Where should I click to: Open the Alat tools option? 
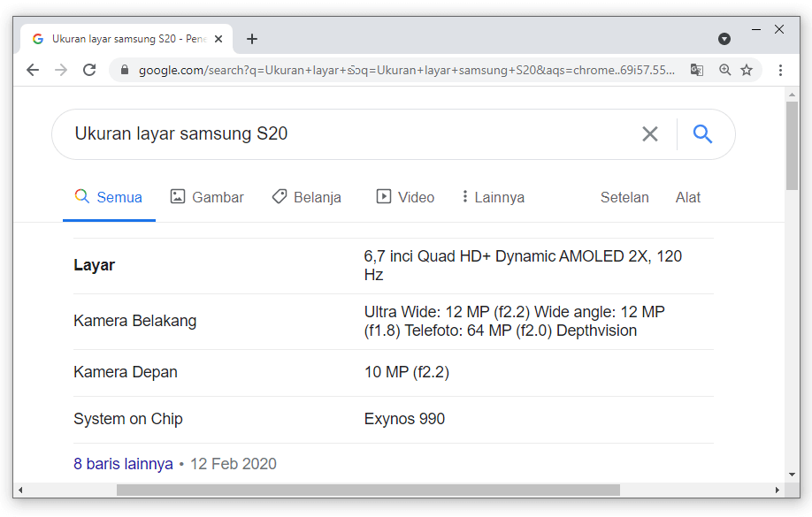click(687, 197)
